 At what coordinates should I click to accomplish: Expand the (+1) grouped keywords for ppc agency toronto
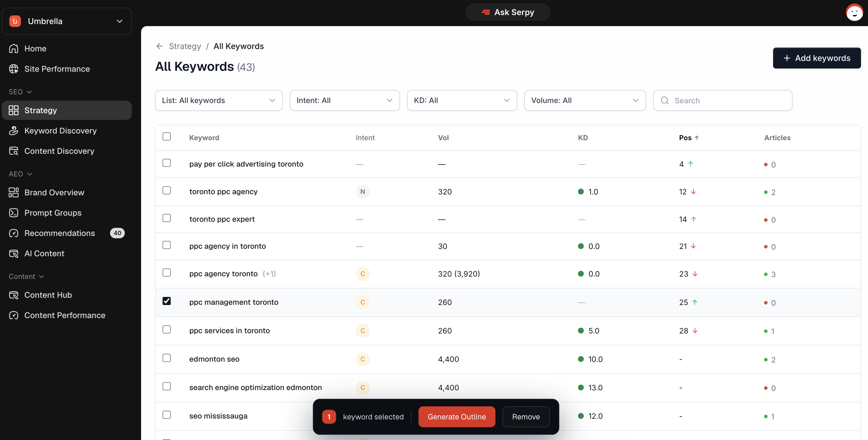click(269, 274)
